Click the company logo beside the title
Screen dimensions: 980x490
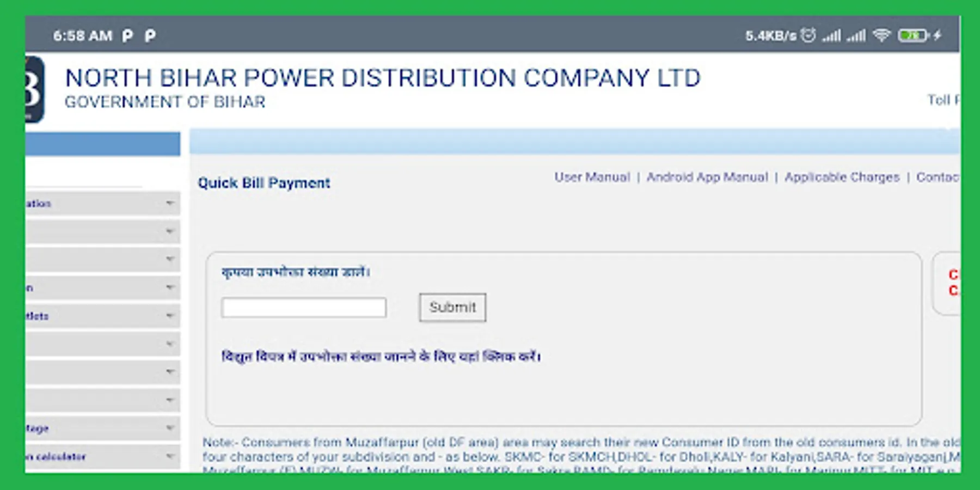(34, 89)
